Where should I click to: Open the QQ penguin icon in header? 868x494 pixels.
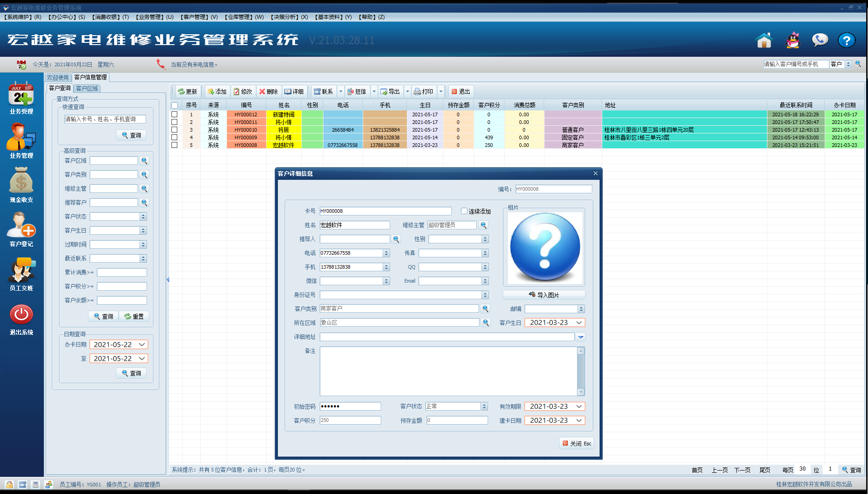793,41
